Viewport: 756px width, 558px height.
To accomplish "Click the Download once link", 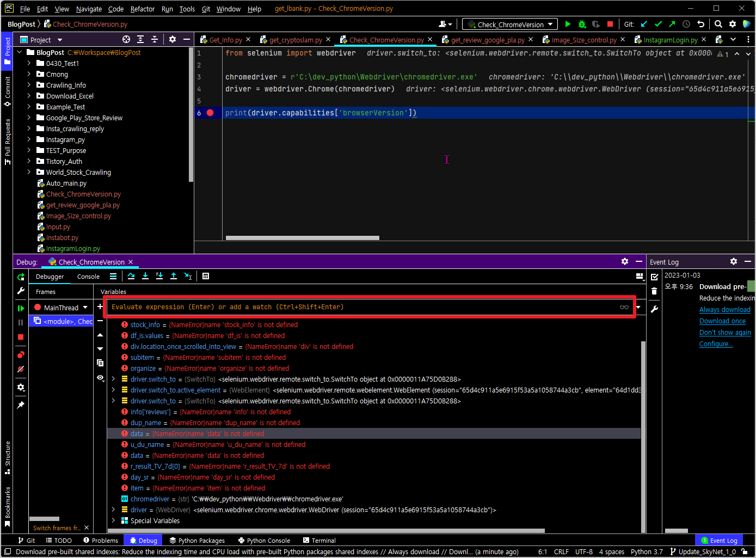I will 722,321.
